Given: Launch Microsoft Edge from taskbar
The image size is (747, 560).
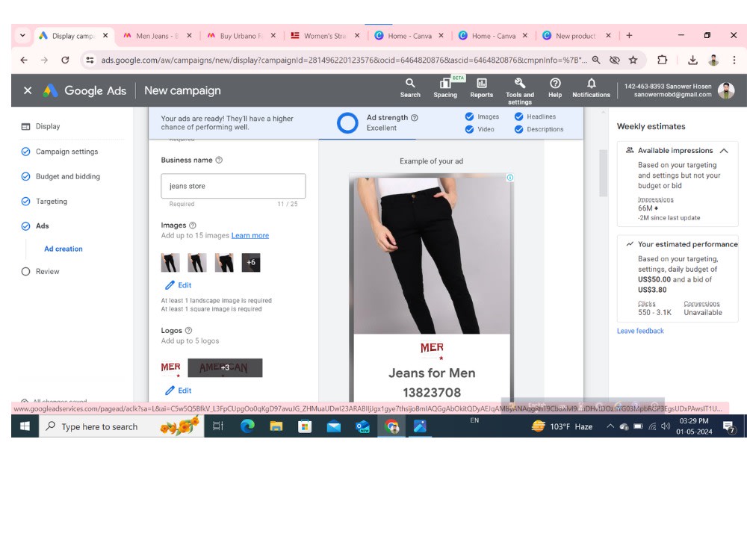Looking at the screenshot, I should point(247,426).
